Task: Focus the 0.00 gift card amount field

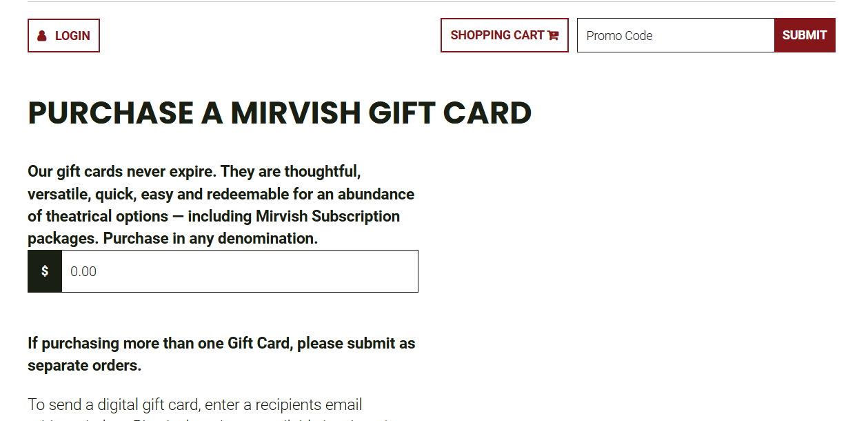Action: (240, 271)
